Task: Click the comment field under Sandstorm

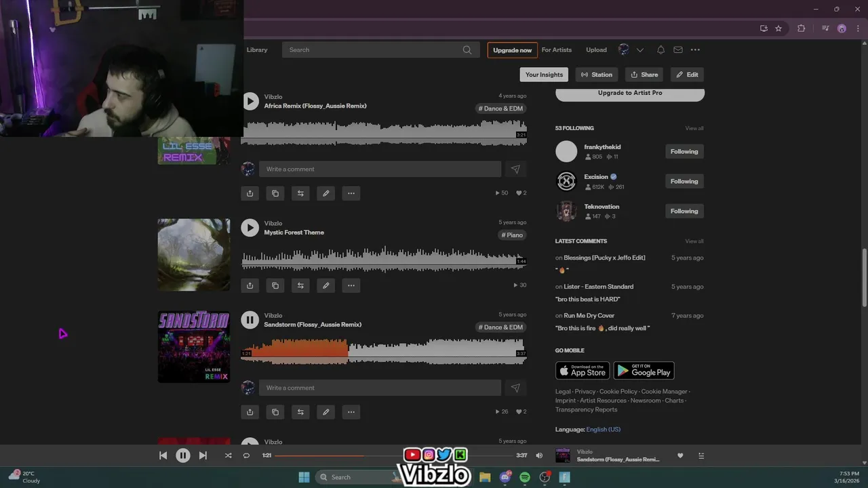Action: [380, 388]
